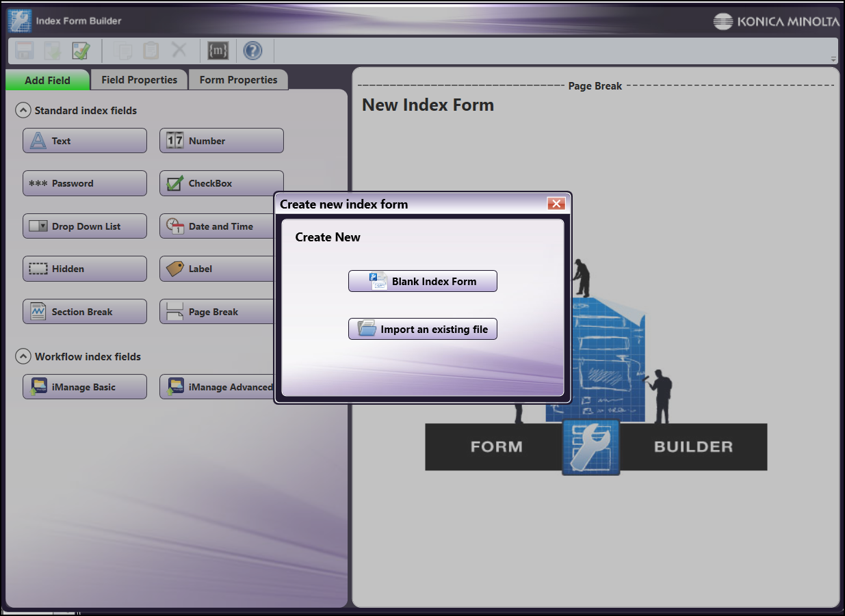Insert a Page Break field

221,311
